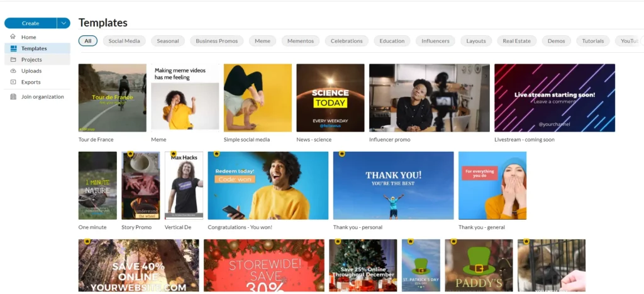
Task: Open the Tour de France template thumbnail
Action: click(112, 98)
